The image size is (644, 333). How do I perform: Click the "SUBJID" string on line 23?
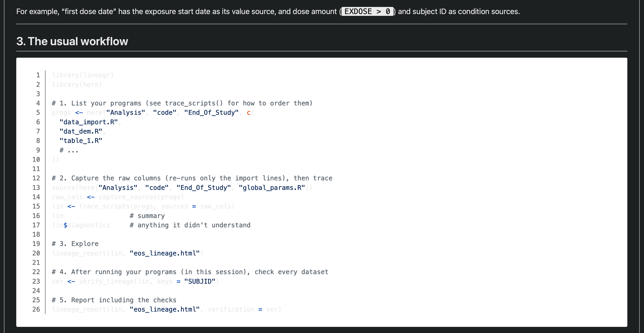(x=200, y=281)
